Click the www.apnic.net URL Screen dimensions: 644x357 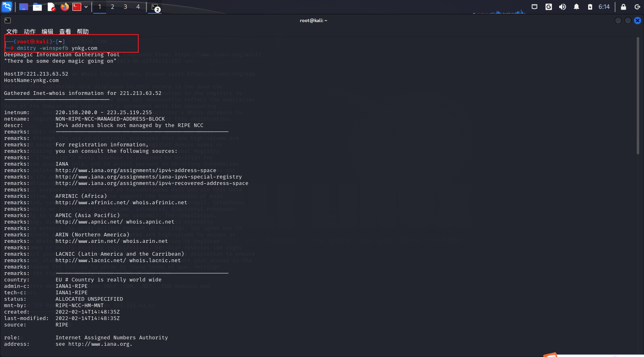click(89, 222)
